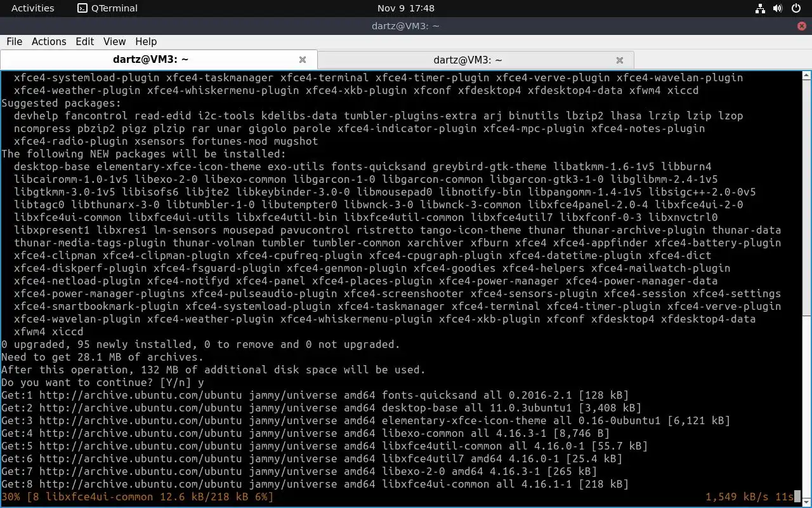Open the Edit menu
The height and width of the screenshot is (508, 812).
pos(84,41)
